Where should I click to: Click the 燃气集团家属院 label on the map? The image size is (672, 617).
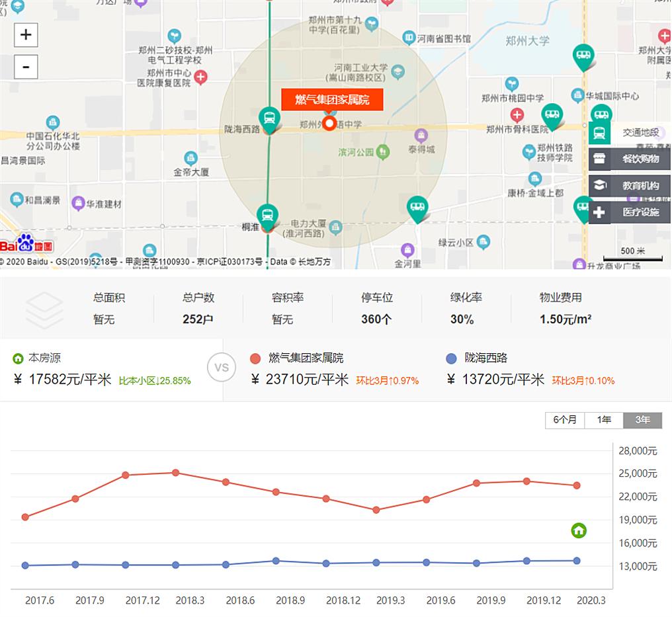(x=333, y=100)
